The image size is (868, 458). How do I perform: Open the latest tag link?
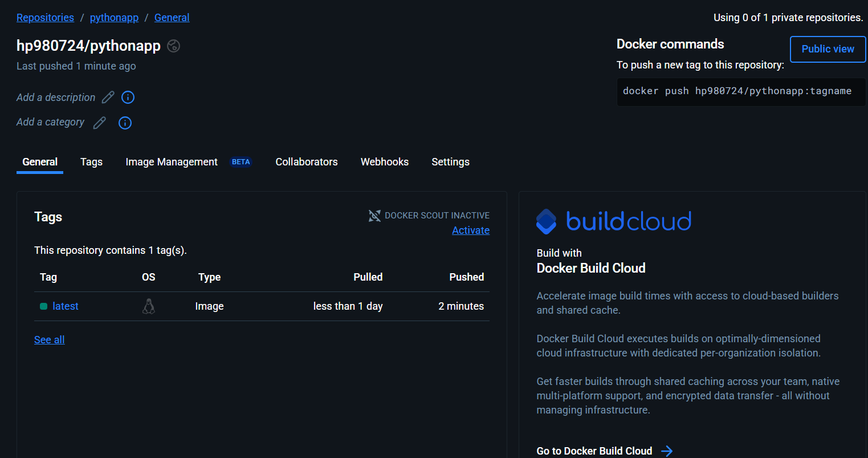click(x=66, y=306)
